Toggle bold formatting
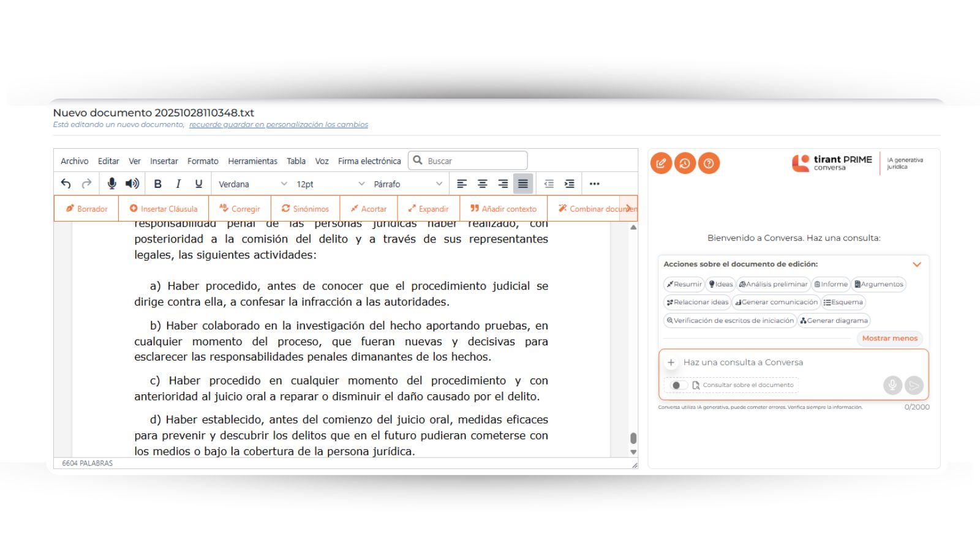This screenshot has height=551, width=980. 158,184
